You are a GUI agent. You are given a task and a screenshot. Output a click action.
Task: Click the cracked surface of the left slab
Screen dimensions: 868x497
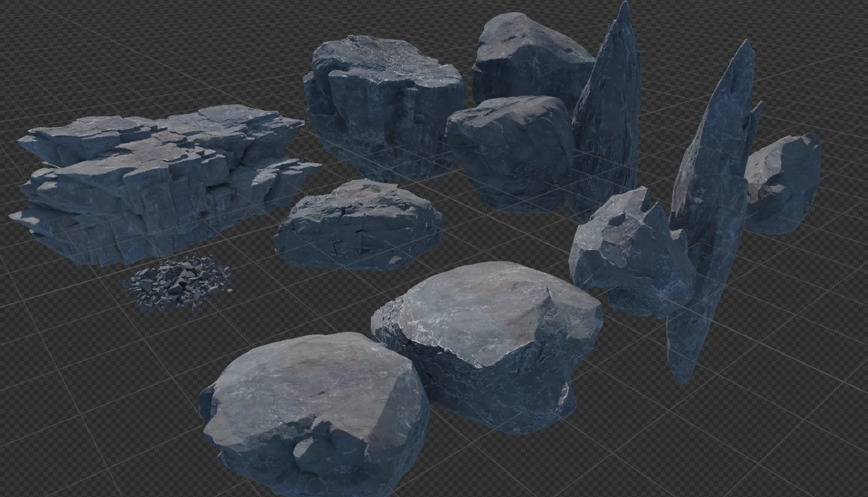(x=175, y=145)
